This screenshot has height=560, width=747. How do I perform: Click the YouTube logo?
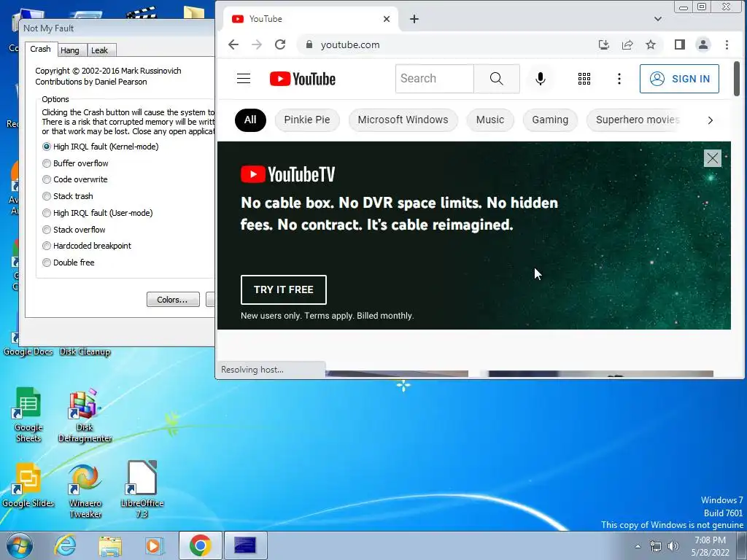coord(303,79)
